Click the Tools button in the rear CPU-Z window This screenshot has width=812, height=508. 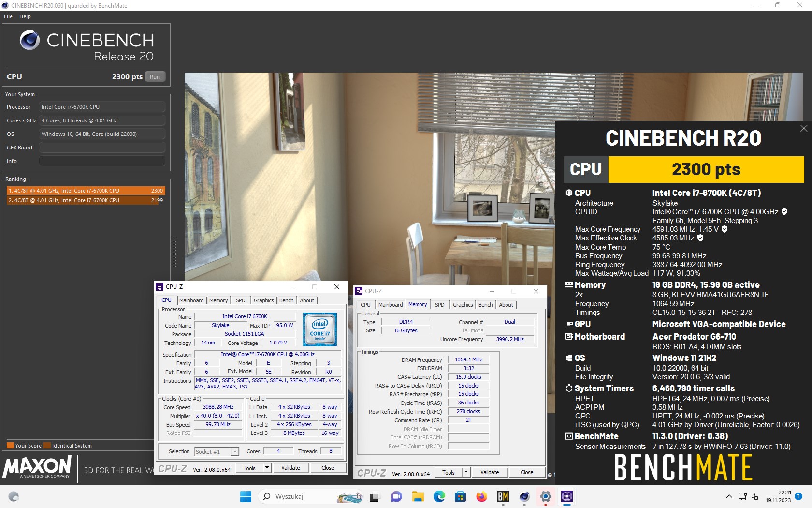449,472
